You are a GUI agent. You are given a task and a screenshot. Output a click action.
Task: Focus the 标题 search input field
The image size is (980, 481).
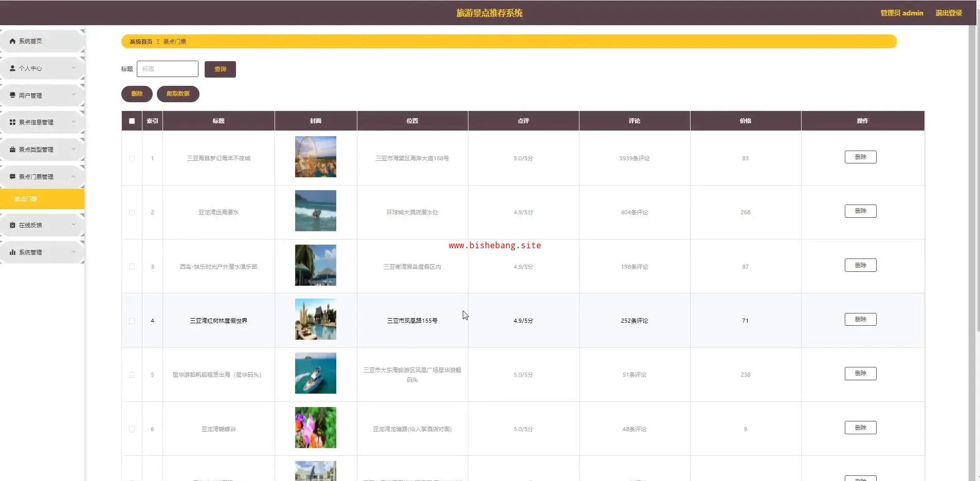coord(168,69)
